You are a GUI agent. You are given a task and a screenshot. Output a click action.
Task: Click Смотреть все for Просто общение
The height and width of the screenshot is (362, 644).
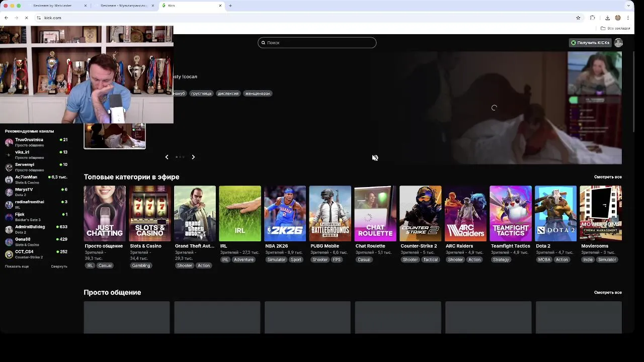click(x=608, y=292)
